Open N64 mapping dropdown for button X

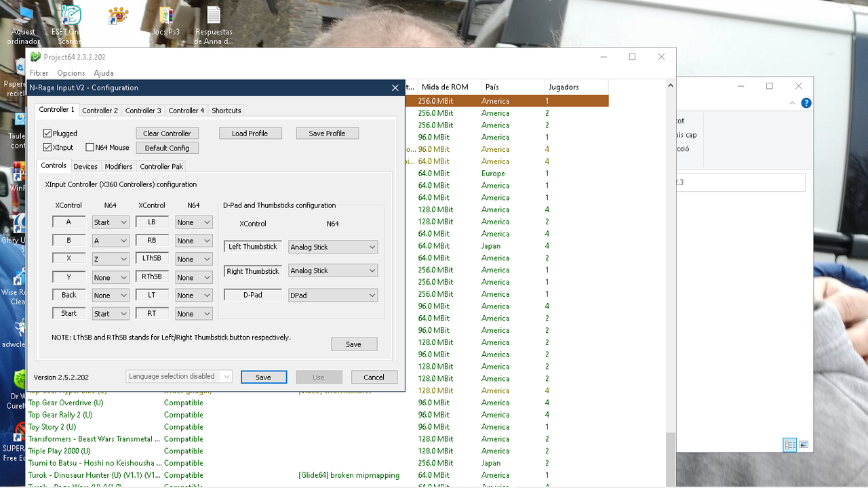pos(111,259)
